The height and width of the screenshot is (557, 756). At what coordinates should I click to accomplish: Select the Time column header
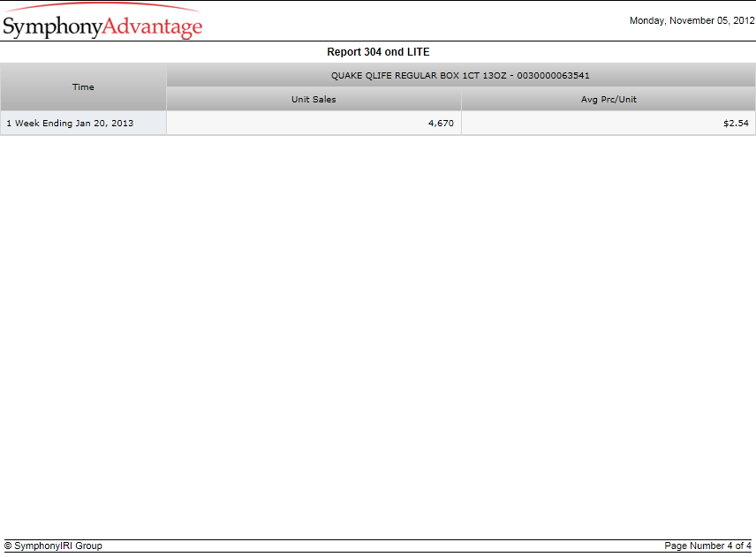click(83, 87)
